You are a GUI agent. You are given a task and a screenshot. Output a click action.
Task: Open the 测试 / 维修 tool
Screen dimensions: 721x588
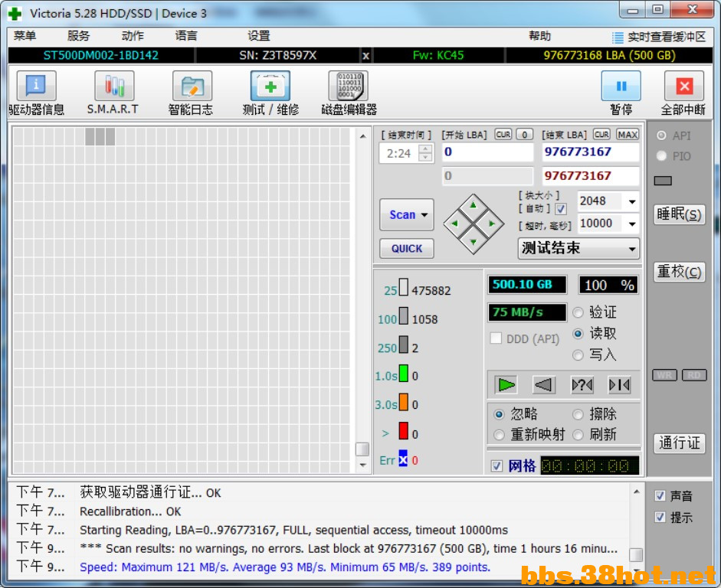[270, 86]
